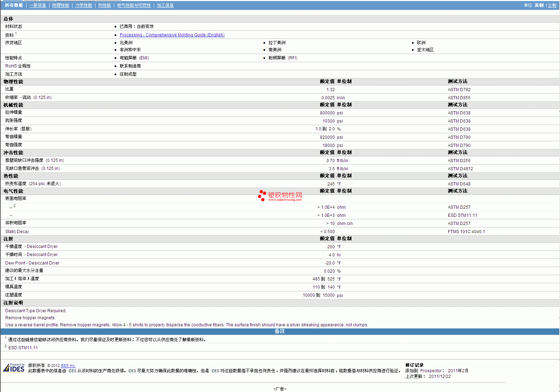
Task: Click the 电气性能 section header
Action: 13,191
